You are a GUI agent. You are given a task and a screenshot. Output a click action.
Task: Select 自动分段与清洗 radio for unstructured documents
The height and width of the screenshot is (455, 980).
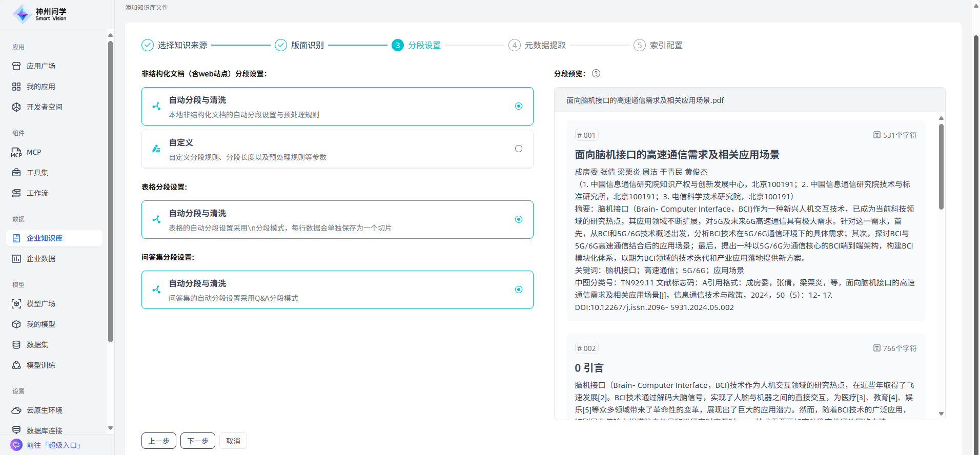pyautogui.click(x=518, y=106)
